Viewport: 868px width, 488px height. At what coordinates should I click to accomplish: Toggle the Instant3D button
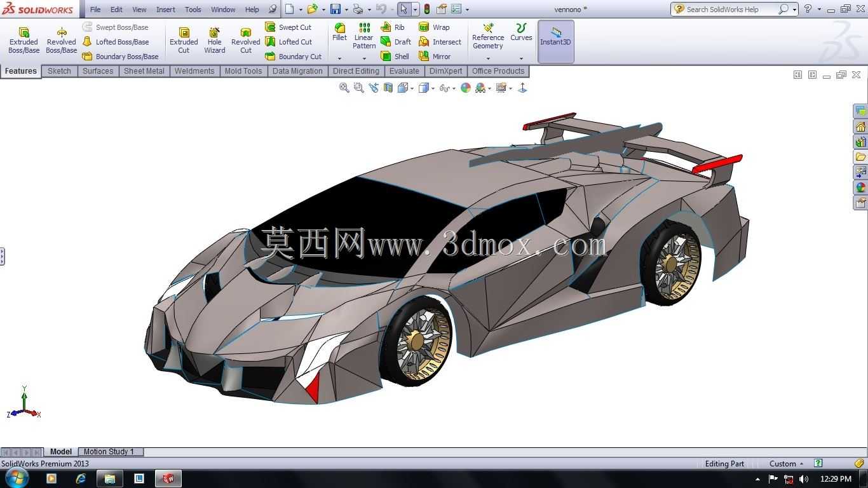tap(556, 41)
